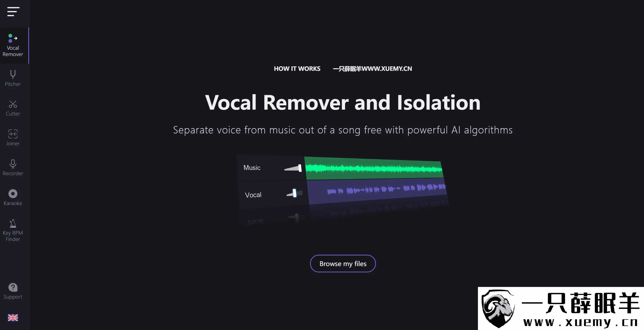Click the Support icon
644x330 pixels.
pyautogui.click(x=13, y=288)
